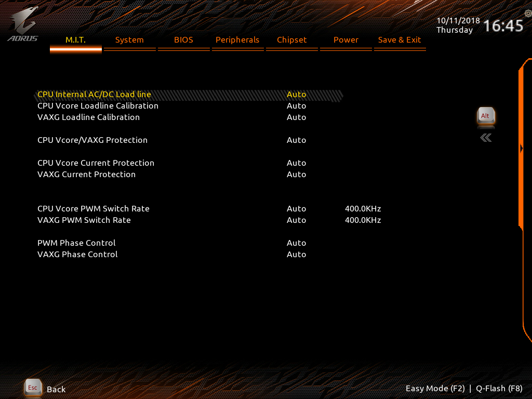Click the Esc key icon
Viewport: 532px width, 399px height.
coord(33,388)
